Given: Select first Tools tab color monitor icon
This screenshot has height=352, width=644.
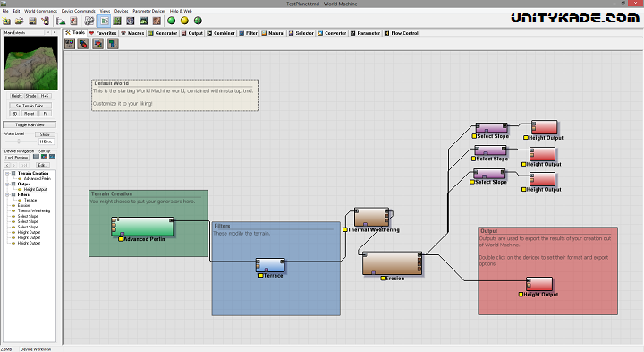Looking at the screenshot, I should click(70, 43).
